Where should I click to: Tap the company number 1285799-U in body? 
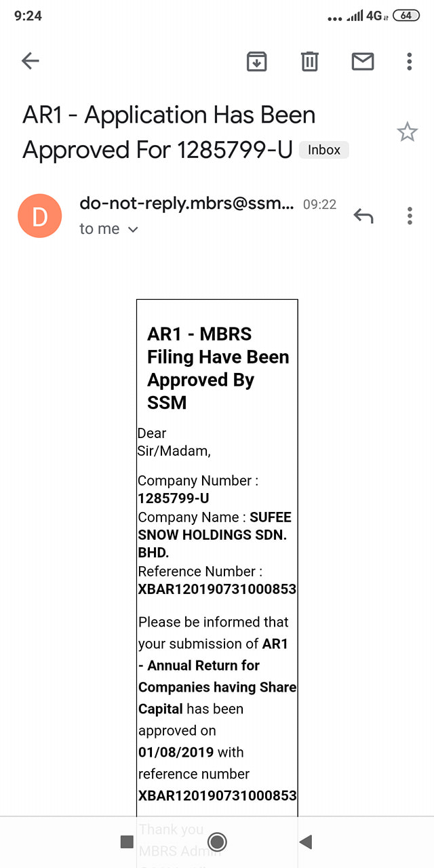[174, 498]
